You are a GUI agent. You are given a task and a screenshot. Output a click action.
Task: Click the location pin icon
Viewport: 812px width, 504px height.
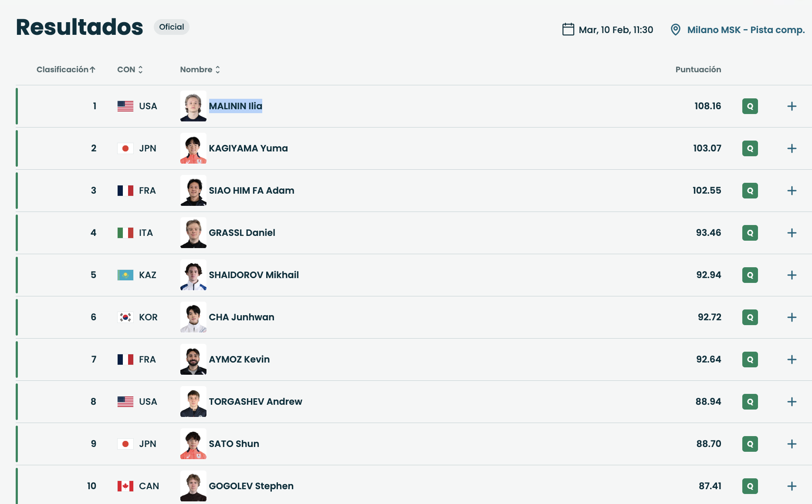tap(675, 30)
